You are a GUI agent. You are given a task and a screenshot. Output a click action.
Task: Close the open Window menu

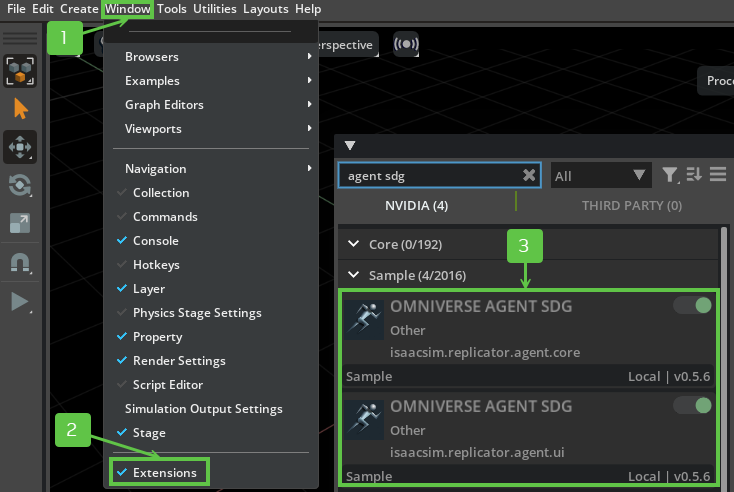(127, 9)
